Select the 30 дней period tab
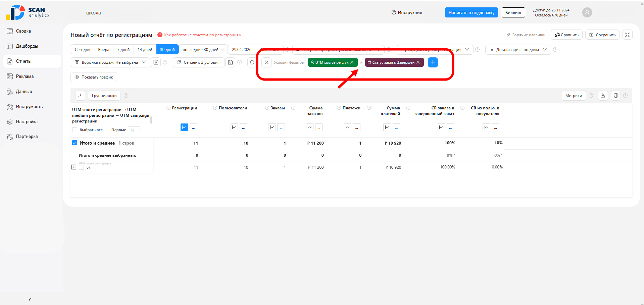 pos(167,50)
